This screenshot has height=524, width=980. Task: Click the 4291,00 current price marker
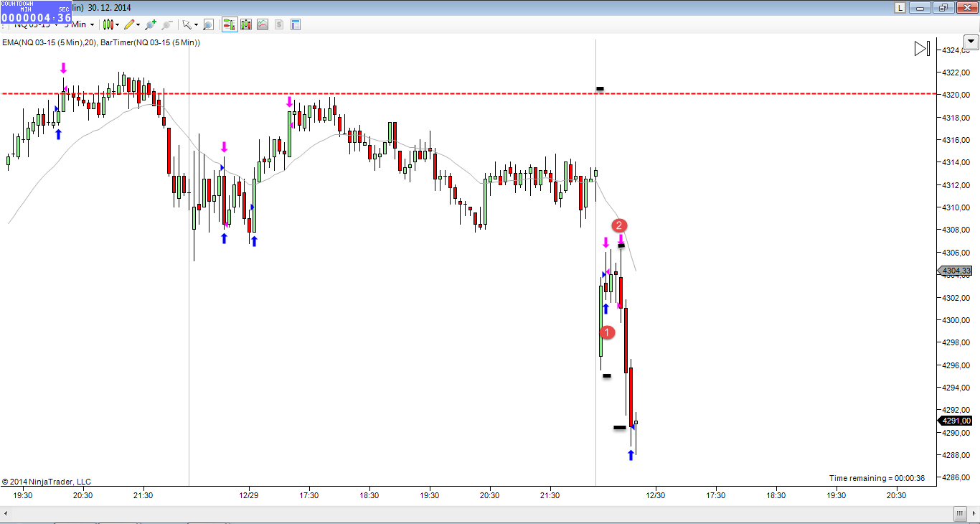pos(955,421)
